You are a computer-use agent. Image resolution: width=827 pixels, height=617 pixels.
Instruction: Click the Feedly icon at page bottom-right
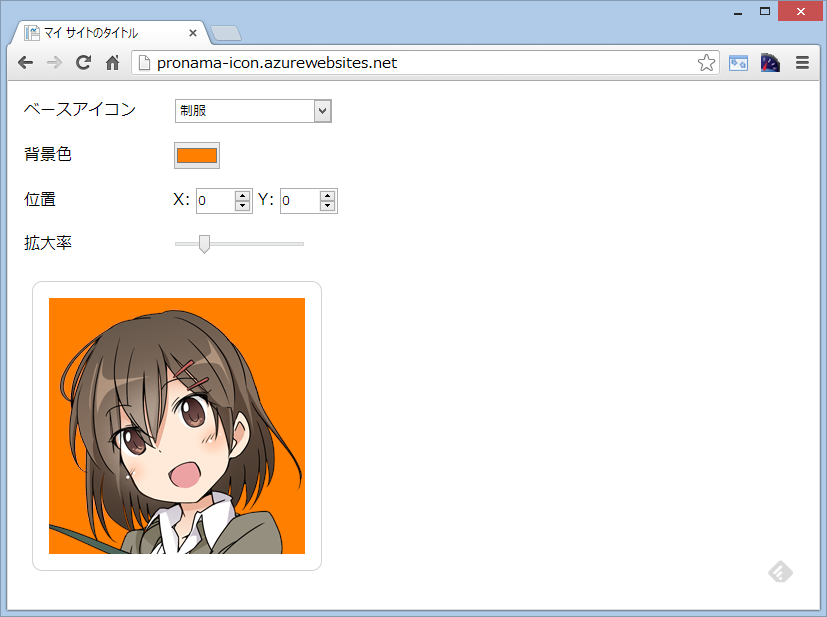781,572
